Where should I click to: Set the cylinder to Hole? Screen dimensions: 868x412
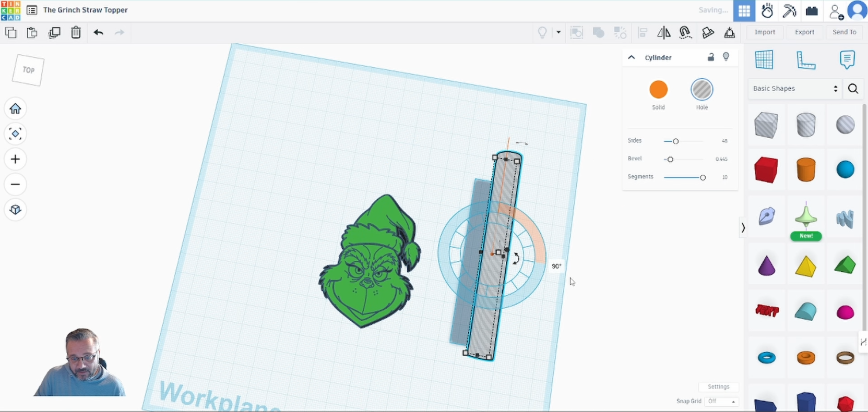(x=701, y=90)
